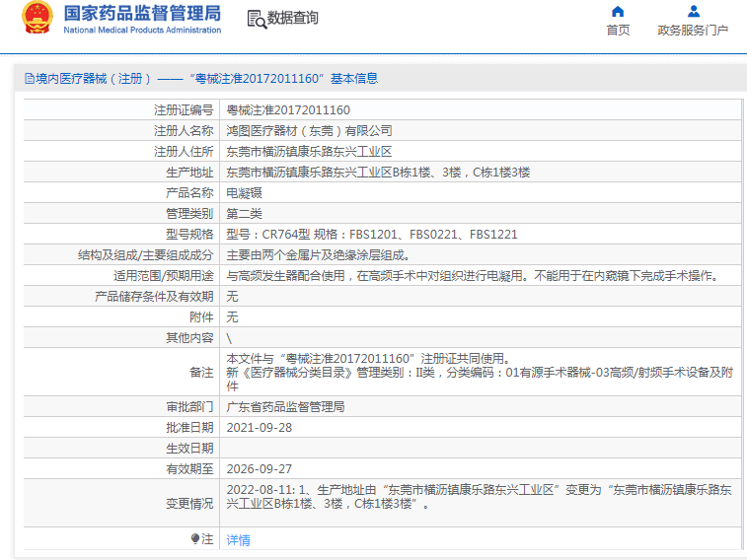The height and width of the screenshot is (560, 747).
Task: Go to 首页 text link
Action: (x=618, y=30)
